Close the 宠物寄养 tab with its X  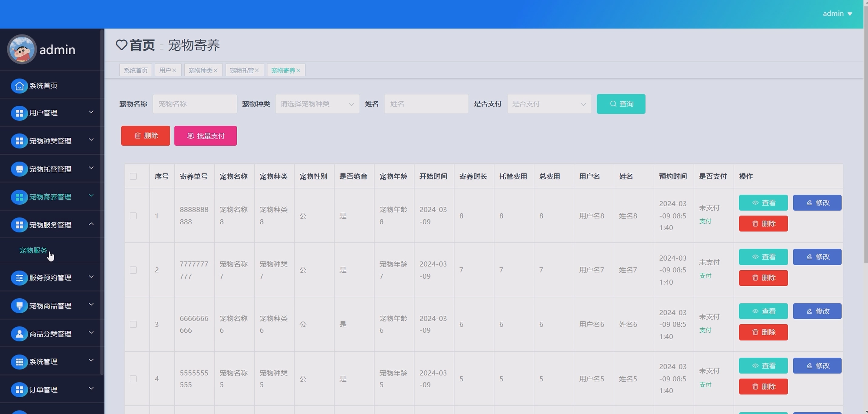(298, 71)
